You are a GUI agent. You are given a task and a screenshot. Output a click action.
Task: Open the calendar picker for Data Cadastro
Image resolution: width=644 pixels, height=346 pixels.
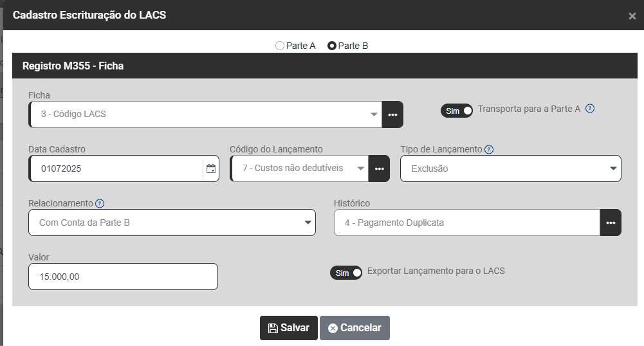point(210,169)
